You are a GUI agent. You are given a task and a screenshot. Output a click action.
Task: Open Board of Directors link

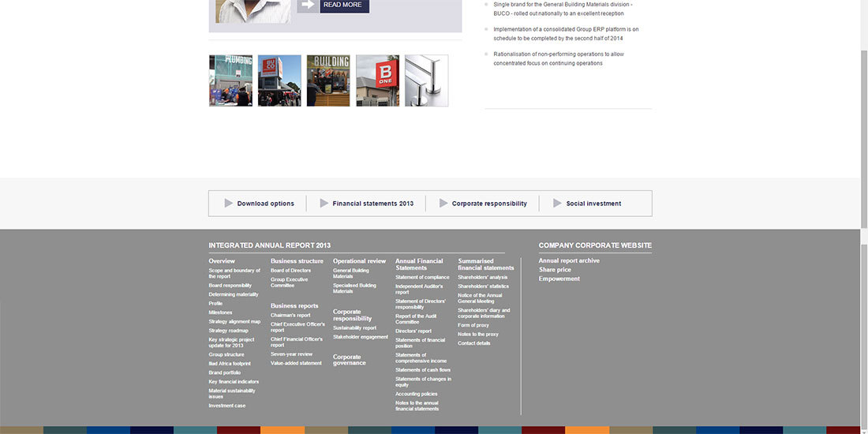290,271
